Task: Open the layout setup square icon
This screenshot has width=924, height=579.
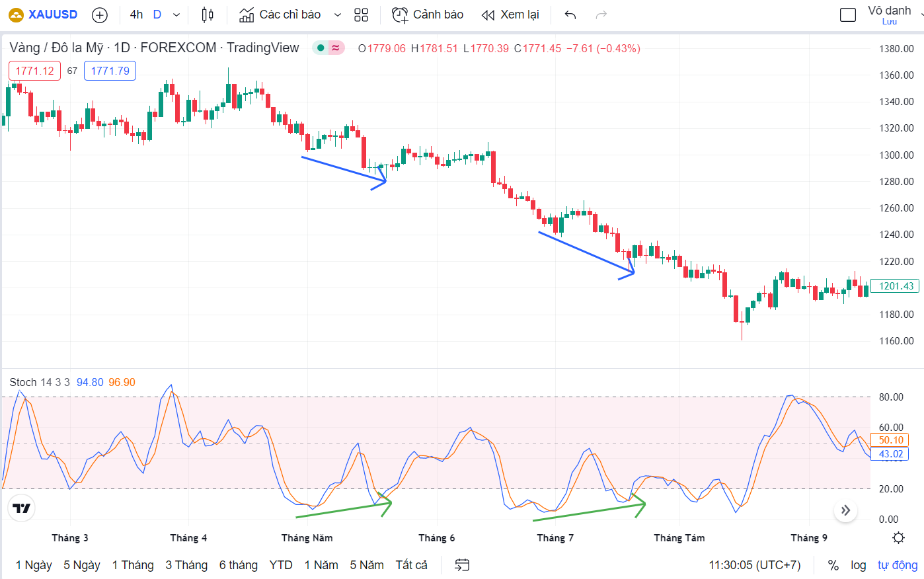Action: (848, 15)
